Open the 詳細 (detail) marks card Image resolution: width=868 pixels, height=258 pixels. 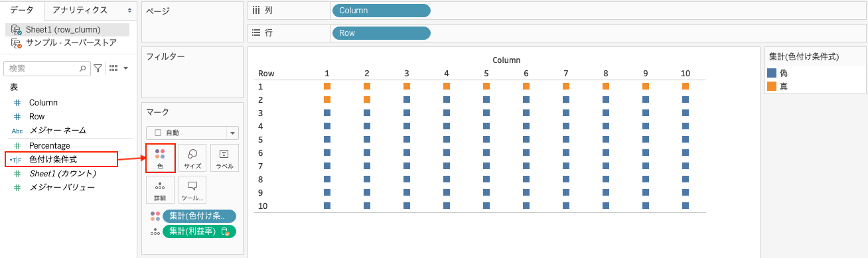160,190
